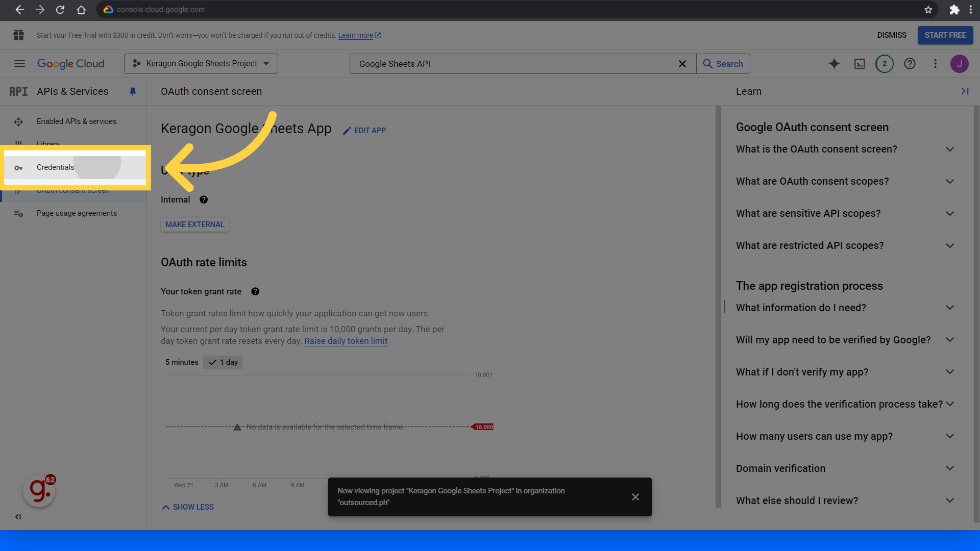Dismiss the free trial banner
Screen dimensions: 980x551
pos(892,35)
